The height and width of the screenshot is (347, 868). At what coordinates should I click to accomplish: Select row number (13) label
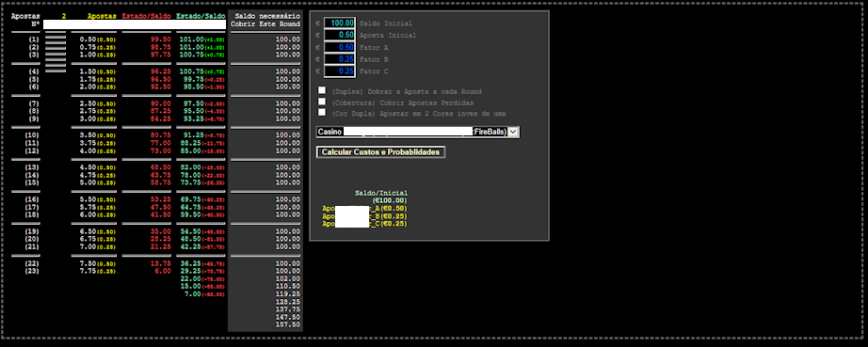click(x=32, y=167)
